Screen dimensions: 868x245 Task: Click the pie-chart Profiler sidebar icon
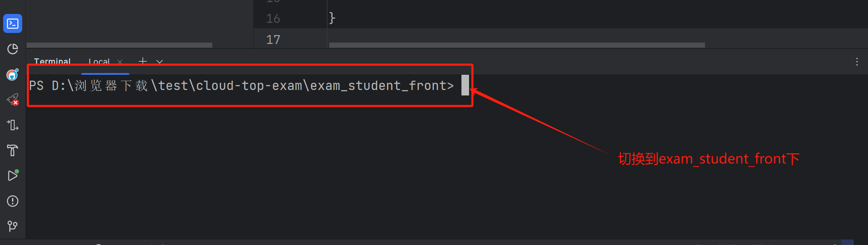pos(13,49)
